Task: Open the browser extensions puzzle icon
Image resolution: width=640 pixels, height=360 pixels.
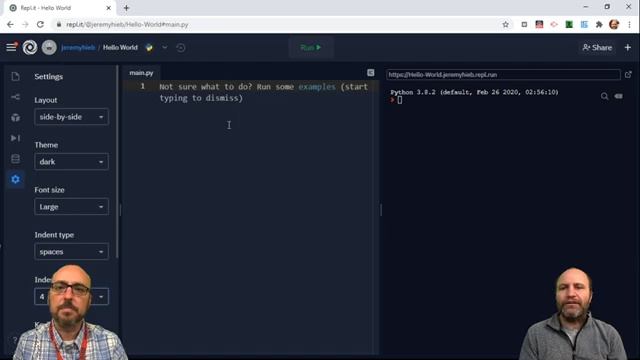Action: pos(599,24)
